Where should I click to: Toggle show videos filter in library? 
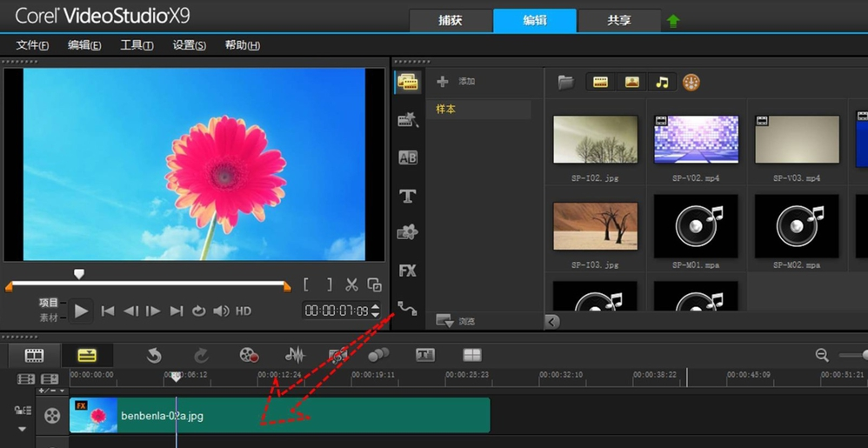click(x=601, y=83)
